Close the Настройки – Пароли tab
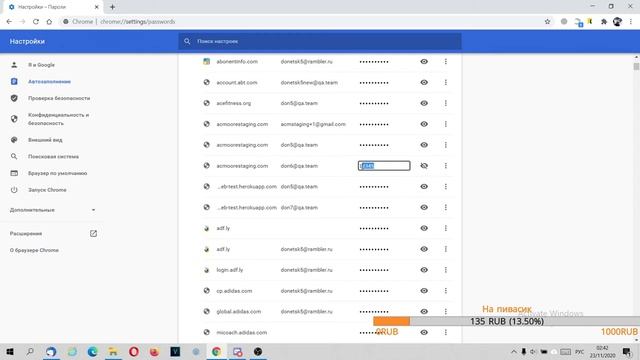Viewport: 640px width, 360px height. [x=97, y=7]
